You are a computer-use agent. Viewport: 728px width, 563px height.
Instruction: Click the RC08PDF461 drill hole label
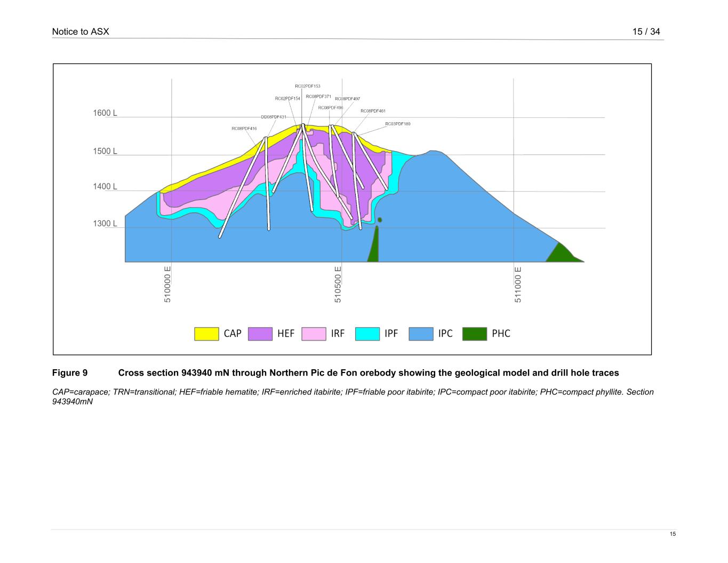click(373, 111)
